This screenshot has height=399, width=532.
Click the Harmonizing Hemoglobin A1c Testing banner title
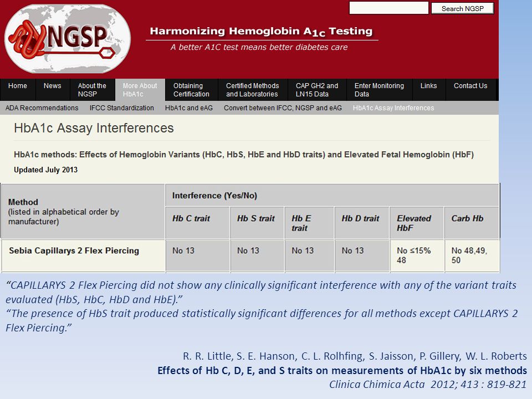click(261, 32)
